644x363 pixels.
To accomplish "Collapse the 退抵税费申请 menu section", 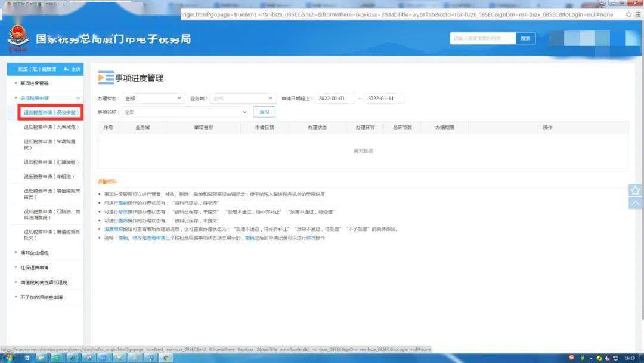I will point(78,98).
